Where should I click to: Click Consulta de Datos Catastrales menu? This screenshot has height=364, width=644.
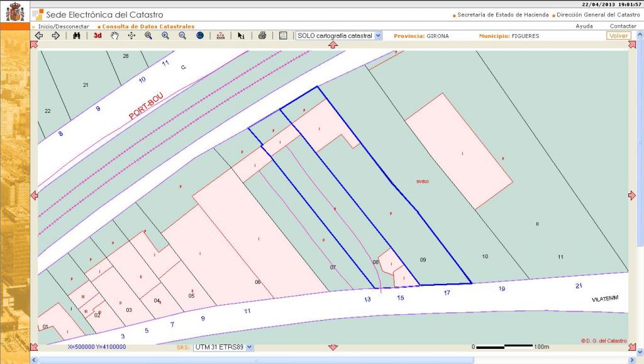click(148, 26)
